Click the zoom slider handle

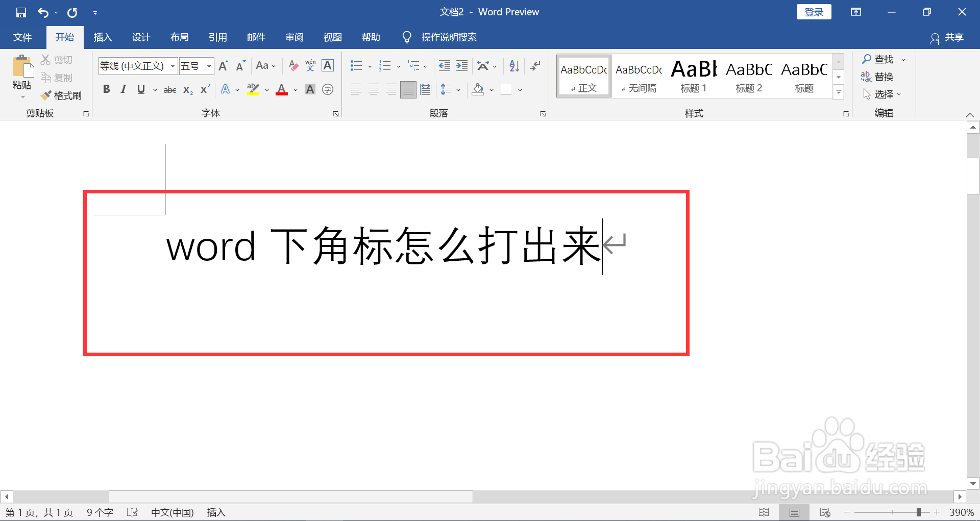[918, 512]
